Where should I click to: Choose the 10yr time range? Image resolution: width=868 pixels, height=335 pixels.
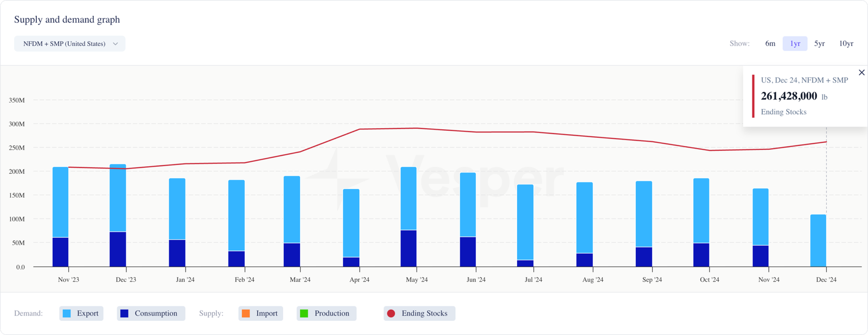[846, 43]
